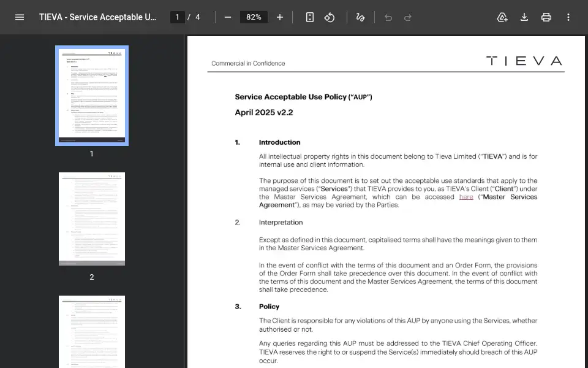Follow the 'here' Master Services Agreement link
The width and height of the screenshot is (588, 368).
[x=466, y=197]
